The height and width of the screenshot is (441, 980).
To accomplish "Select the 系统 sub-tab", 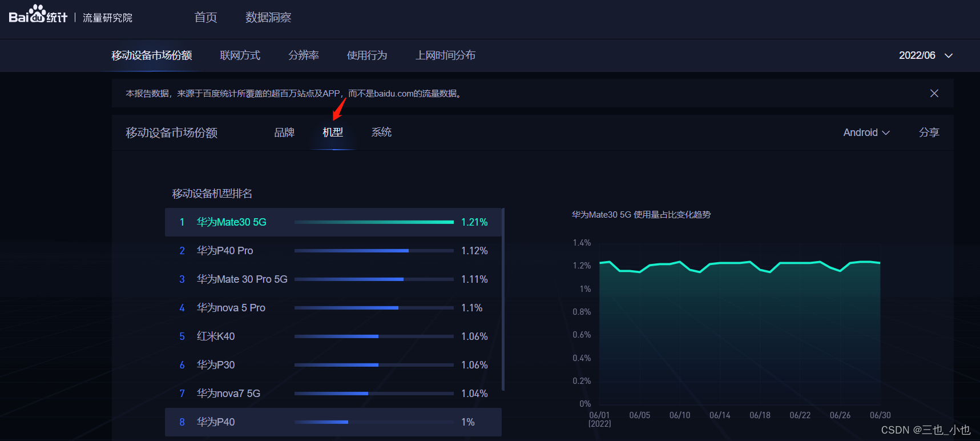I will coord(381,133).
